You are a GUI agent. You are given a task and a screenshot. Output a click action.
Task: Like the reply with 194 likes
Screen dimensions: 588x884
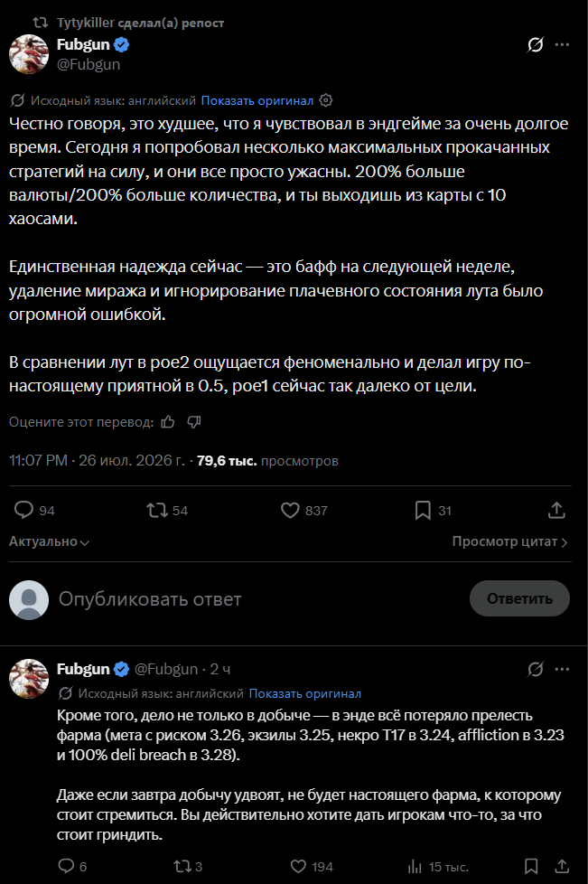click(x=298, y=867)
